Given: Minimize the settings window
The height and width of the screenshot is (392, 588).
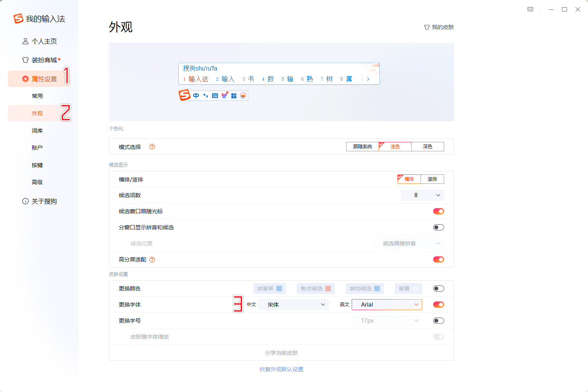Looking at the screenshot, I should 551,9.
